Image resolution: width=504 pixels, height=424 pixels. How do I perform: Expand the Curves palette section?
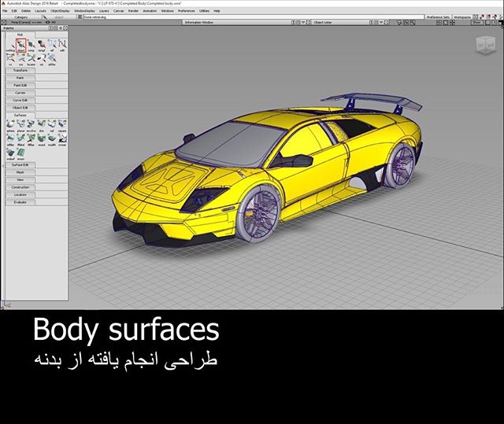coord(20,93)
